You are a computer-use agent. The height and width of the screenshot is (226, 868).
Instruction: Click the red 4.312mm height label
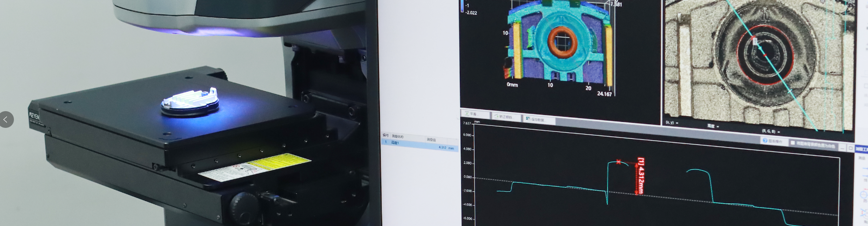click(641, 175)
